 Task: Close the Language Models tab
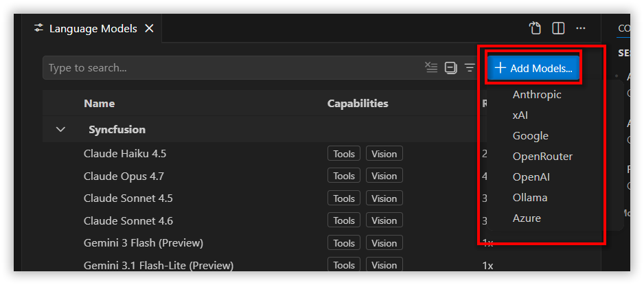[150, 28]
